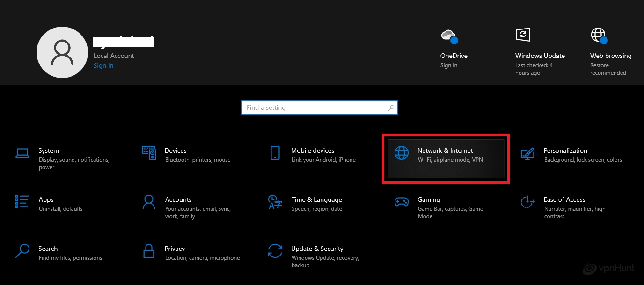Click 'Wi-Fi, airplane mode, VPN' description

point(450,160)
